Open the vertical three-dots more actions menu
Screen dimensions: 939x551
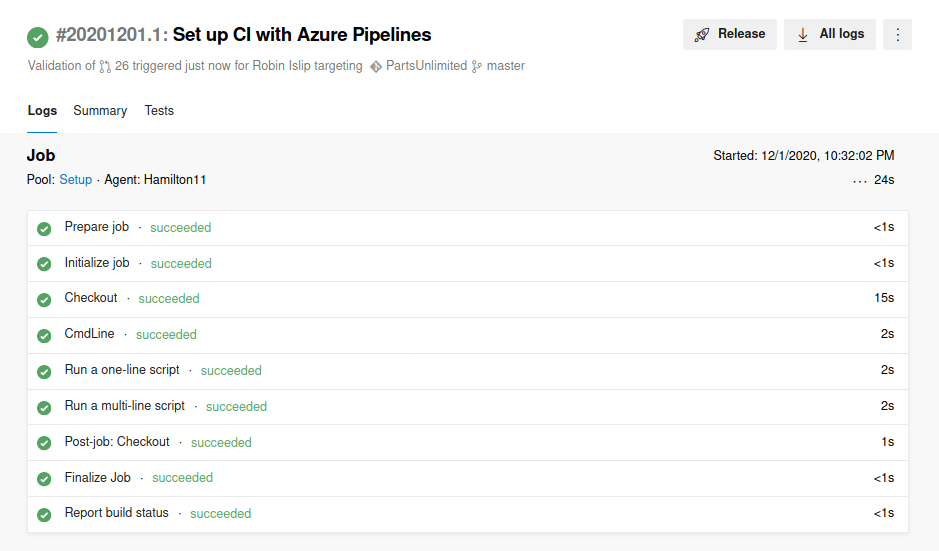tap(897, 34)
